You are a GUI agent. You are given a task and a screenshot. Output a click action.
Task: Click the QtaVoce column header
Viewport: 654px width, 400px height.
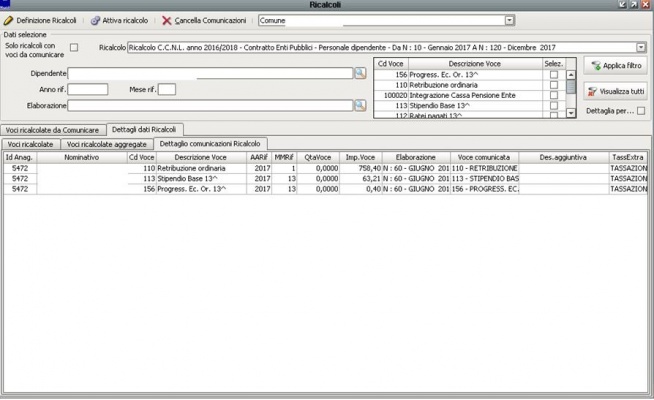tap(318, 157)
